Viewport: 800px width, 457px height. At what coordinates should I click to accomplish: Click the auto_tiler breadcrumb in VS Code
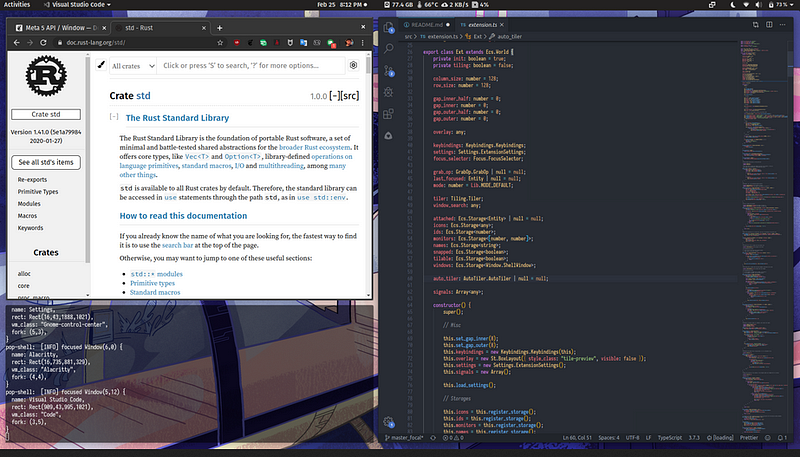(506, 37)
